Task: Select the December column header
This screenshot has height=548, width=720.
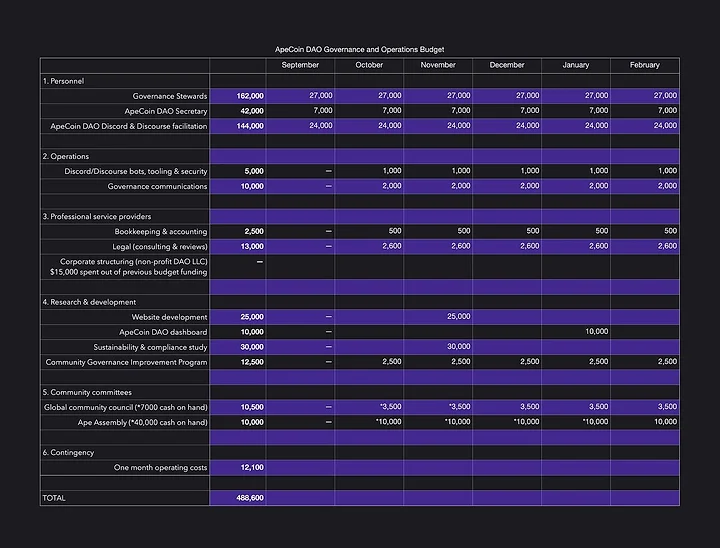Action: [x=506, y=65]
